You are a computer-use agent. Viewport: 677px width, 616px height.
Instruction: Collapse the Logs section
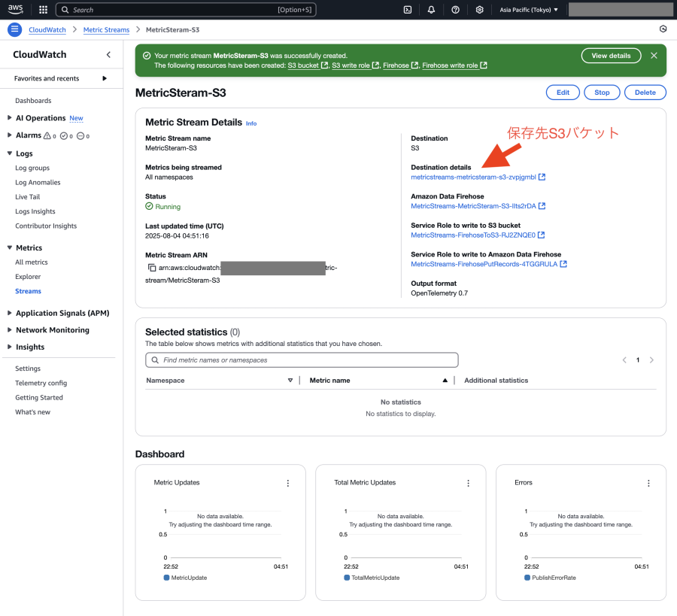pyautogui.click(x=10, y=153)
